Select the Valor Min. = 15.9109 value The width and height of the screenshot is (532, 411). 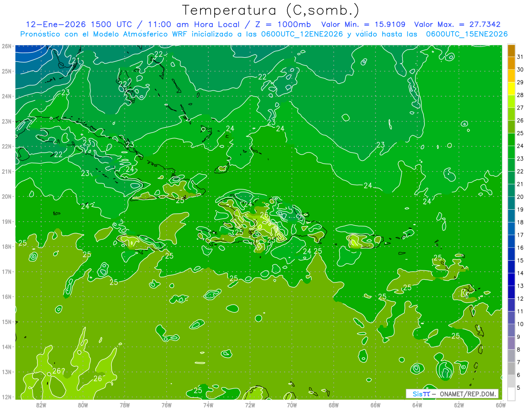coord(364,24)
